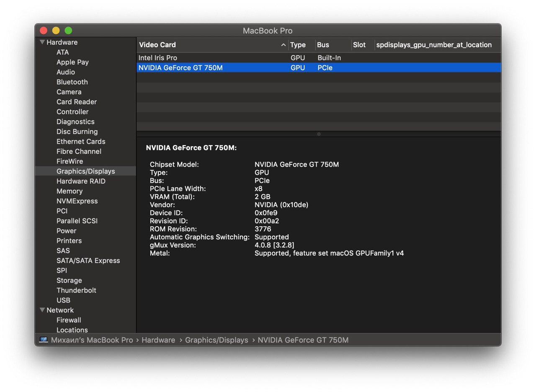The height and width of the screenshot is (392, 536).
Task: Minimize window with yellow button
Action: [x=56, y=31]
